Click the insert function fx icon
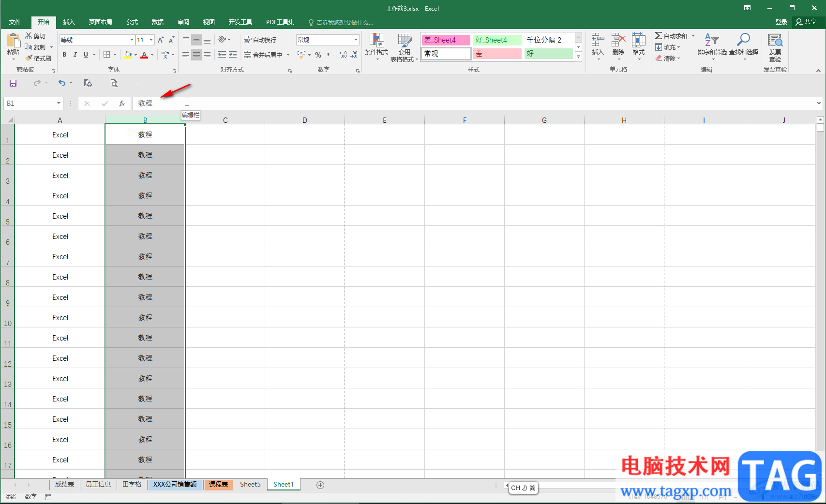The height and width of the screenshot is (504, 826). [x=122, y=103]
